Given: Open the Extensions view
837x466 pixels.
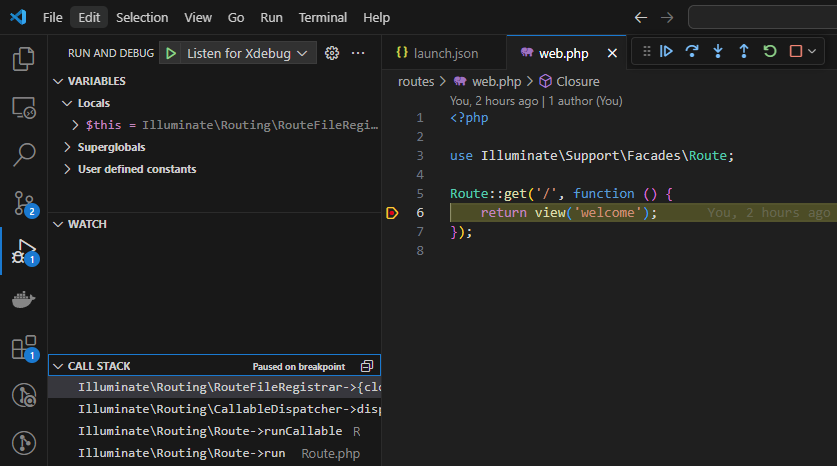Looking at the screenshot, I should pos(23,348).
